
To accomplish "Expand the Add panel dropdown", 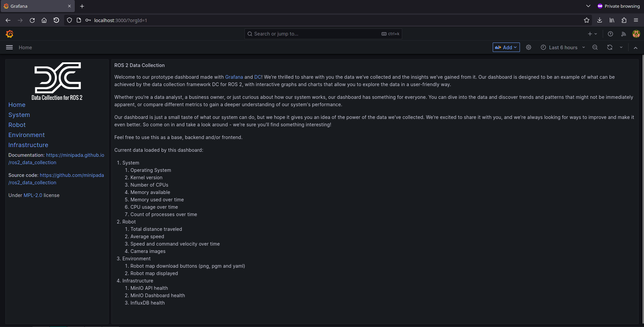I will pos(506,48).
